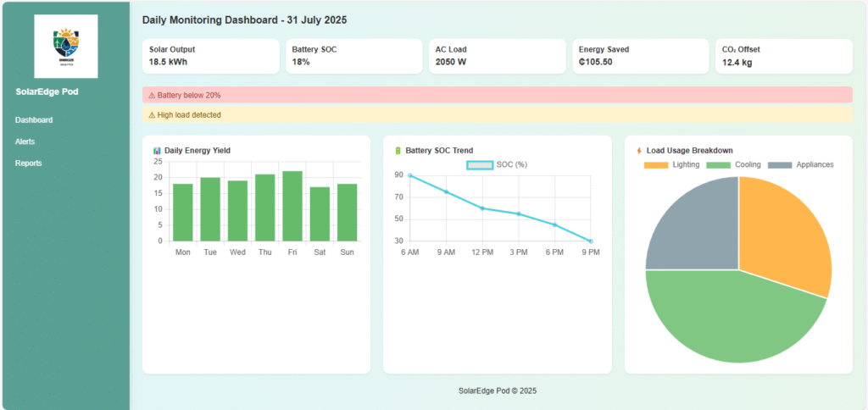Image resolution: width=868 pixels, height=410 pixels.
Task: Click the warning icon in Battery below 20% alert
Action: [x=152, y=95]
